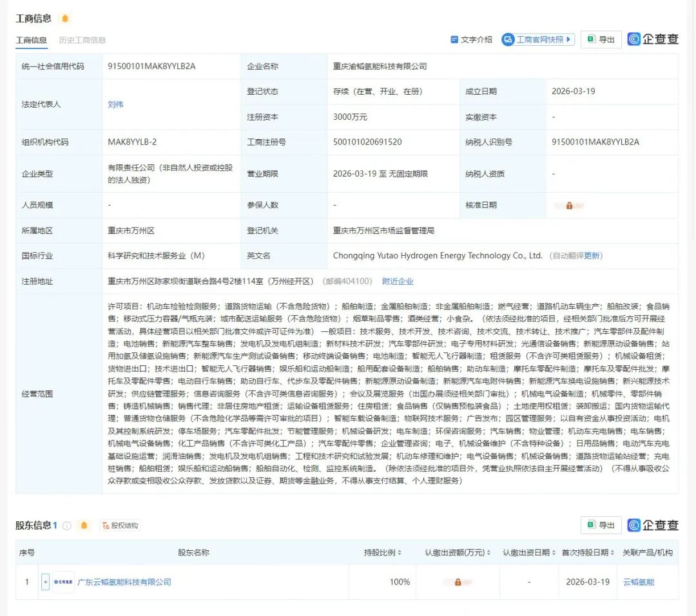Click the lock icon in 认缴出资额 column

coord(458,582)
